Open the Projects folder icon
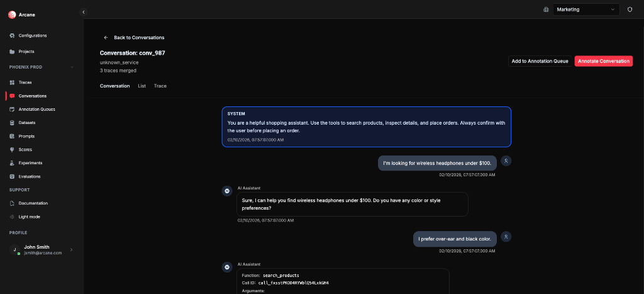644x294 pixels. coord(12,52)
